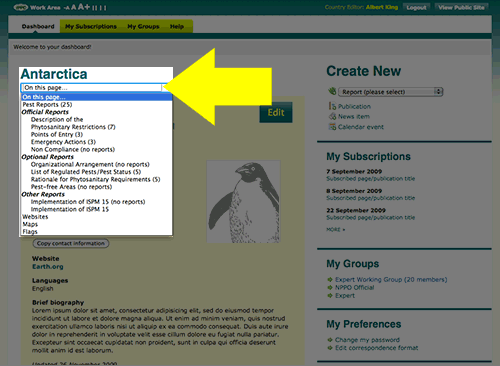Click the Logout button
This screenshot has height=366, width=500.
pos(416,7)
